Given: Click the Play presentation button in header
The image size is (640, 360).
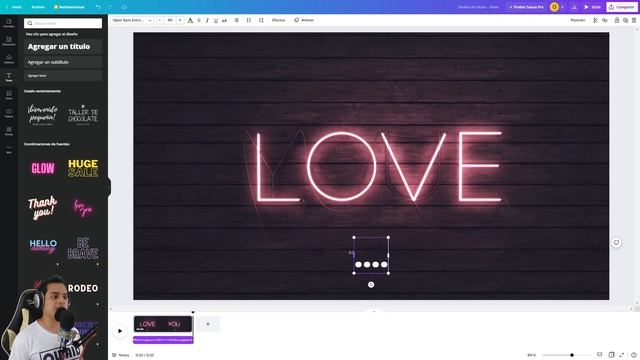Looking at the screenshot, I should click(592, 7).
